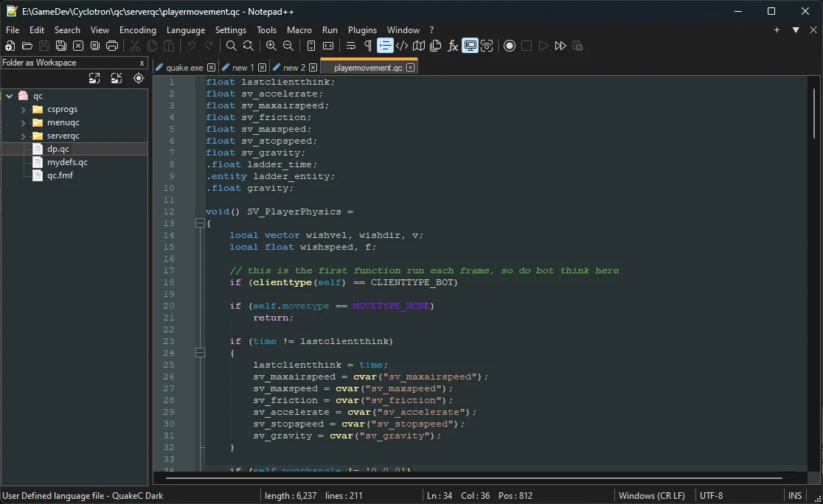Toggle word wrap toolbar button
This screenshot has width=823, height=504.
tap(350, 46)
